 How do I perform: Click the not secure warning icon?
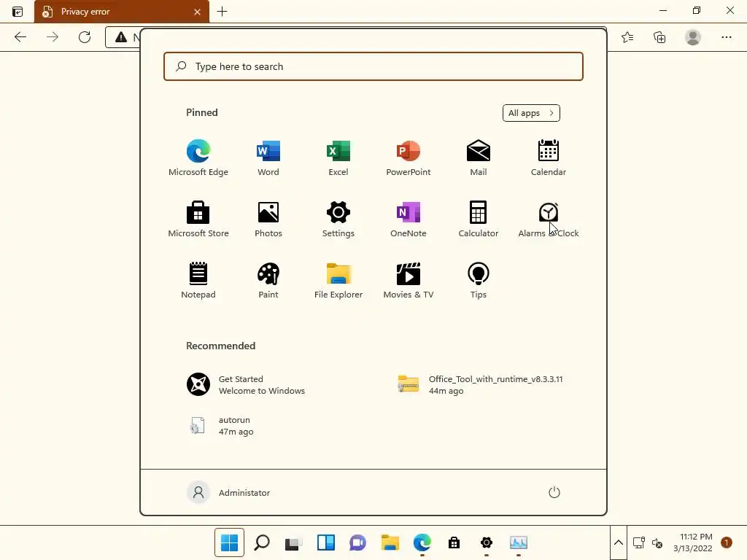tap(121, 37)
